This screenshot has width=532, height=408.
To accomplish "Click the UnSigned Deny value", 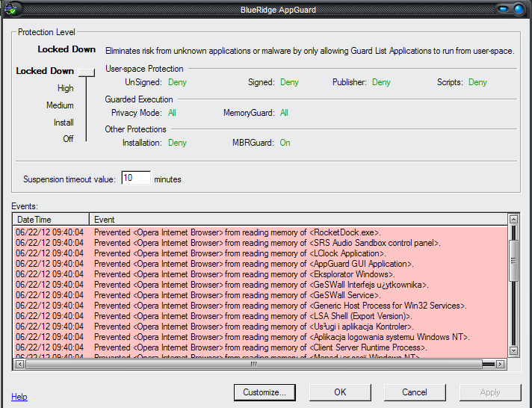I will tap(177, 82).
